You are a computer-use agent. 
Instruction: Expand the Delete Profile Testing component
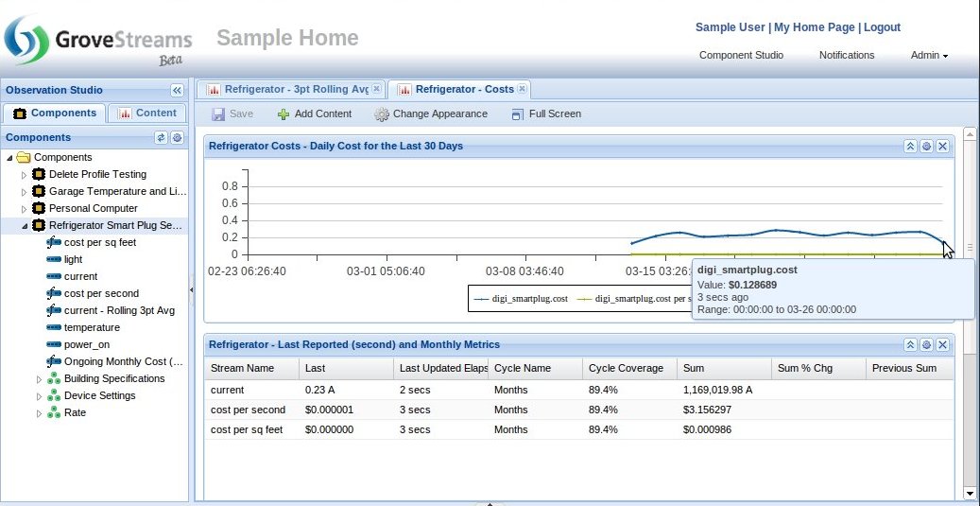[x=25, y=175]
